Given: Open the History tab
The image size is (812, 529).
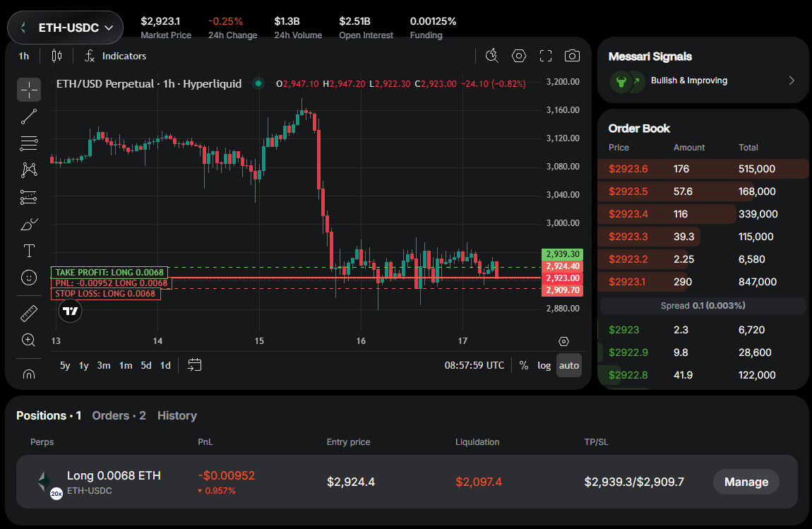Looking at the screenshot, I should 177,415.
